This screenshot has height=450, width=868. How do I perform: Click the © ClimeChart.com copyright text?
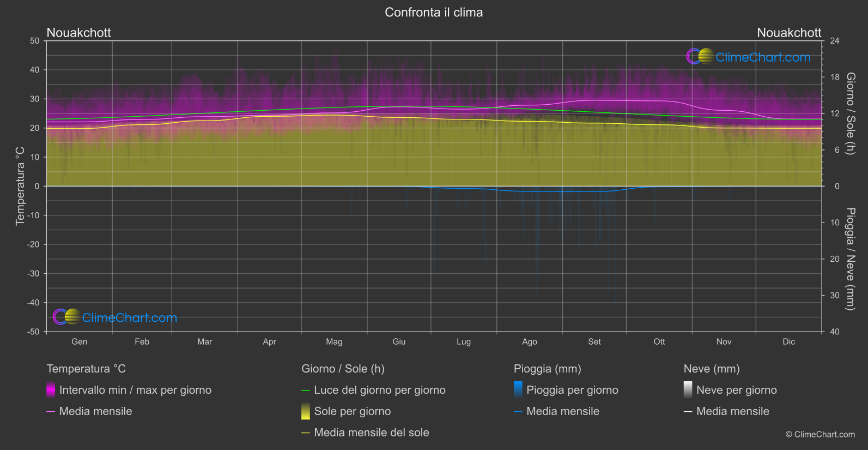[x=820, y=434]
